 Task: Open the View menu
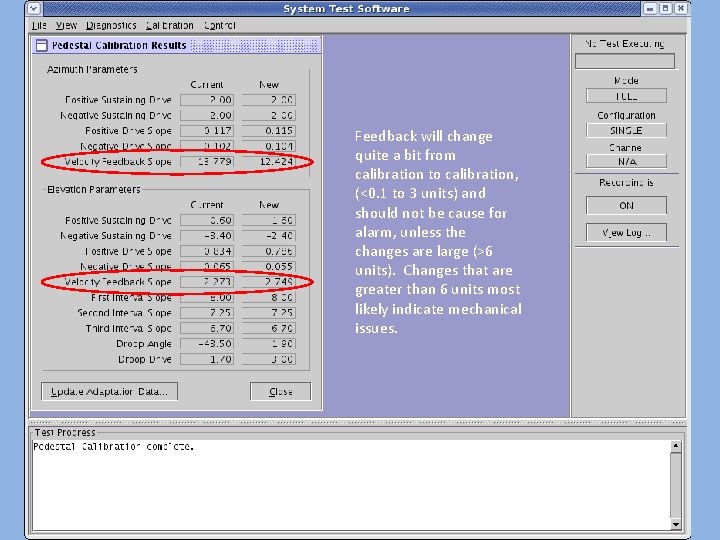(66, 25)
